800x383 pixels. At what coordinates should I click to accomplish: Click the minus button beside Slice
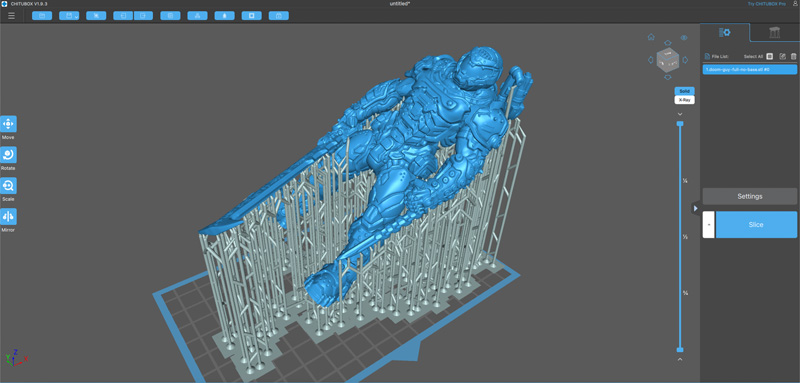[x=708, y=224]
